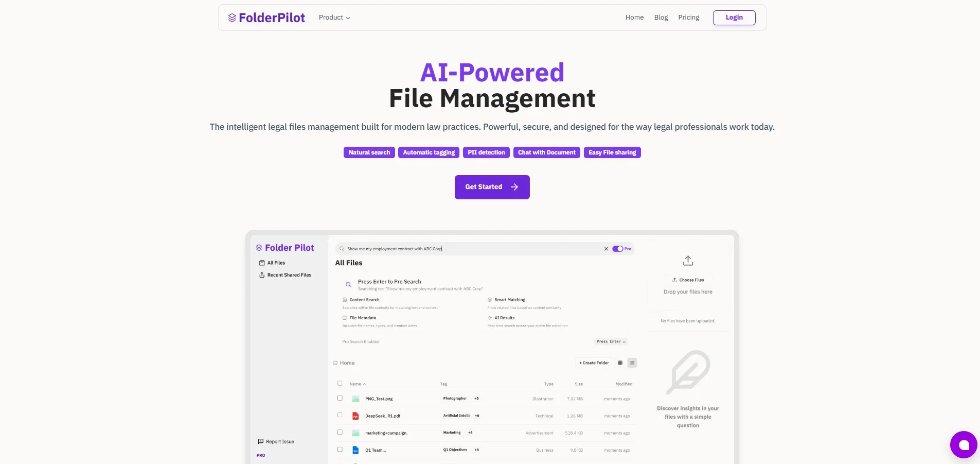Select the search magnifier icon in search bar

pos(342,249)
